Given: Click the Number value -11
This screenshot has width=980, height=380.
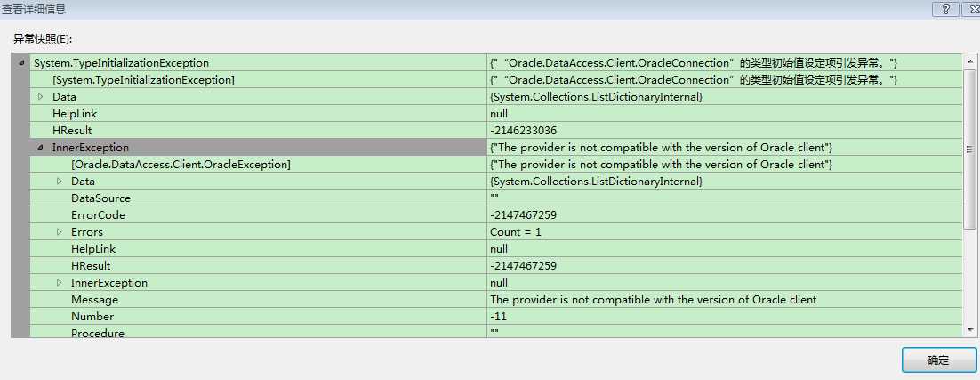Looking at the screenshot, I should point(498,316).
